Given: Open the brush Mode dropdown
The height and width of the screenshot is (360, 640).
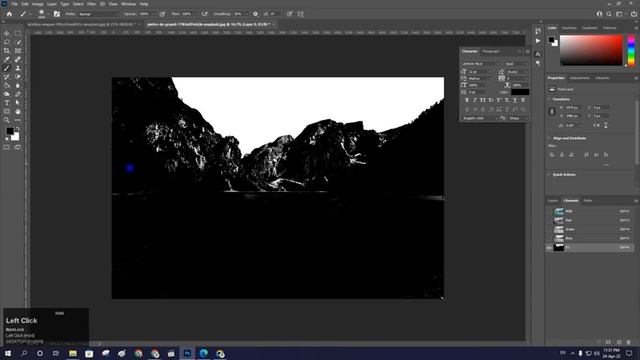Looking at the screenshot, I should coord(98,14).
